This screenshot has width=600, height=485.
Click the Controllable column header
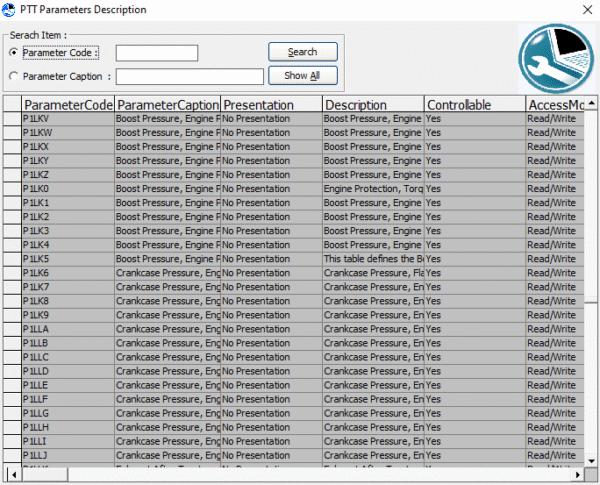pyautogui.click(x=475, y=105)
